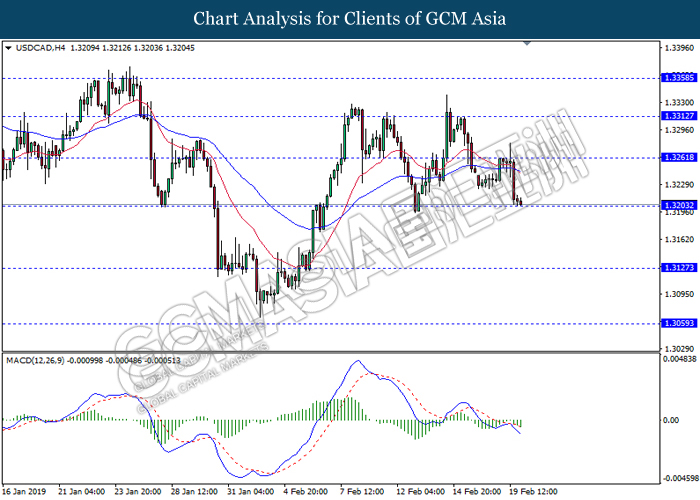Click the 19 Feb 12:00 time label

tap(533, 492)
